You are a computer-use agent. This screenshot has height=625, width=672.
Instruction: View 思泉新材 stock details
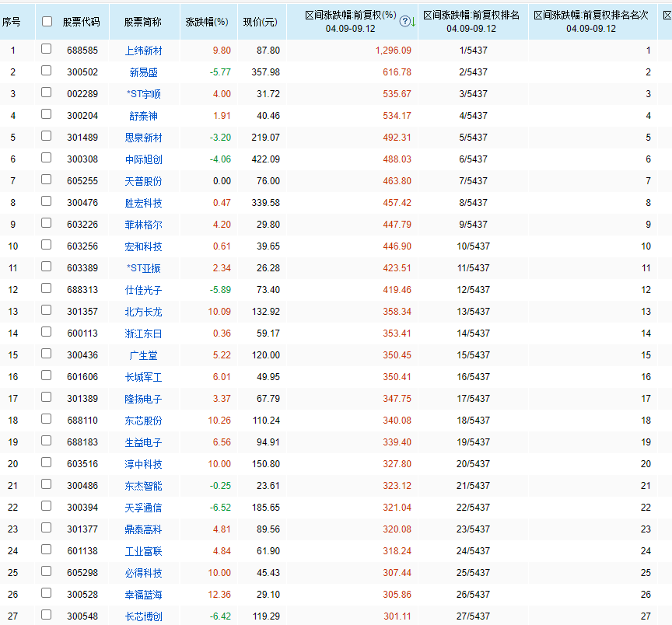(x=144, y=138)
